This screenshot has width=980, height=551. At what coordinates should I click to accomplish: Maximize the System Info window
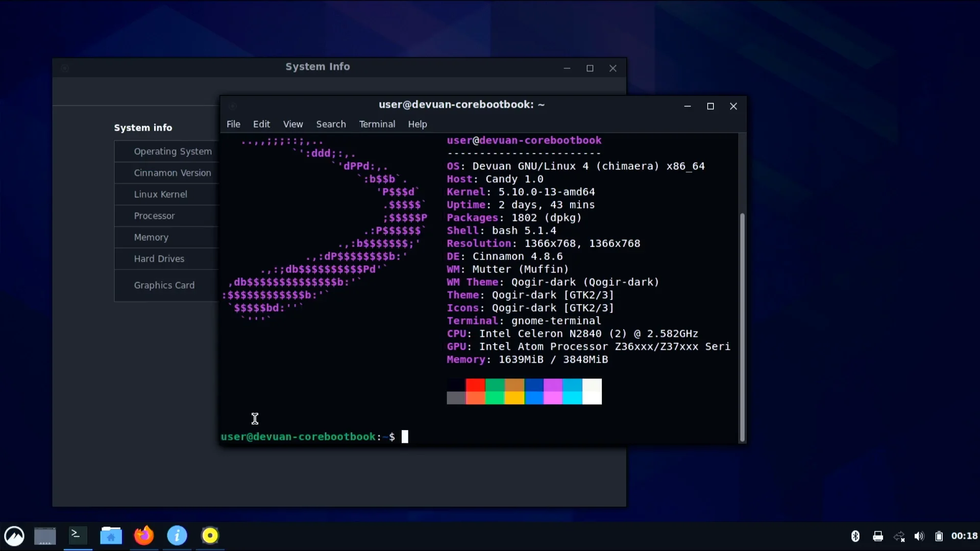pos(590,68)
